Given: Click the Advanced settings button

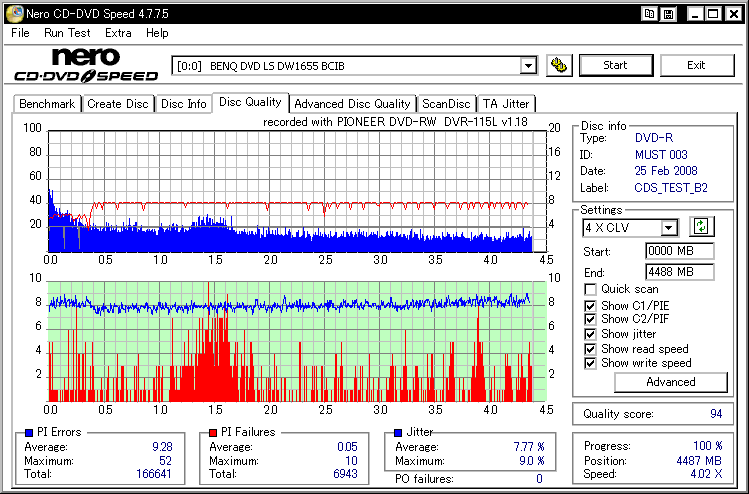Looking at the screenshot, I should (x=670, y=382).
